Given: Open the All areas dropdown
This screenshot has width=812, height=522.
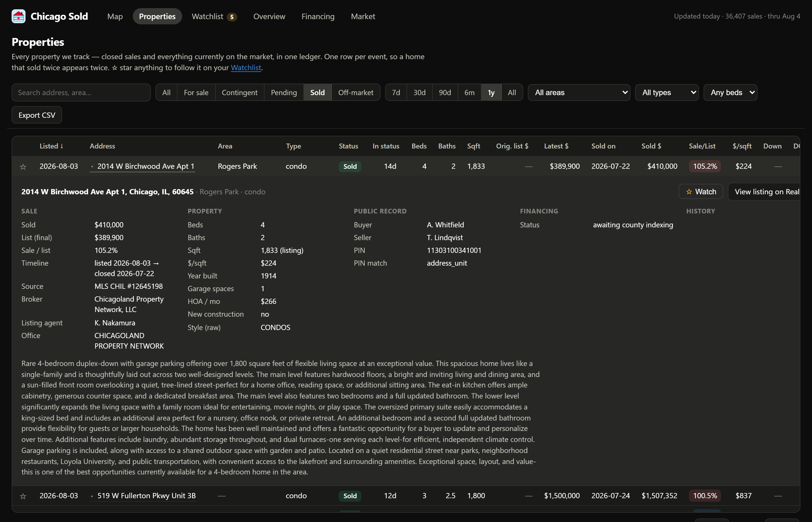Looking at the screenshot, I should coord(579,93).
